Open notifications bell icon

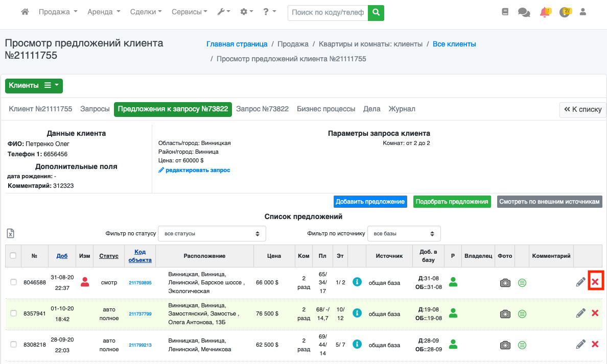tap(545, 12)
